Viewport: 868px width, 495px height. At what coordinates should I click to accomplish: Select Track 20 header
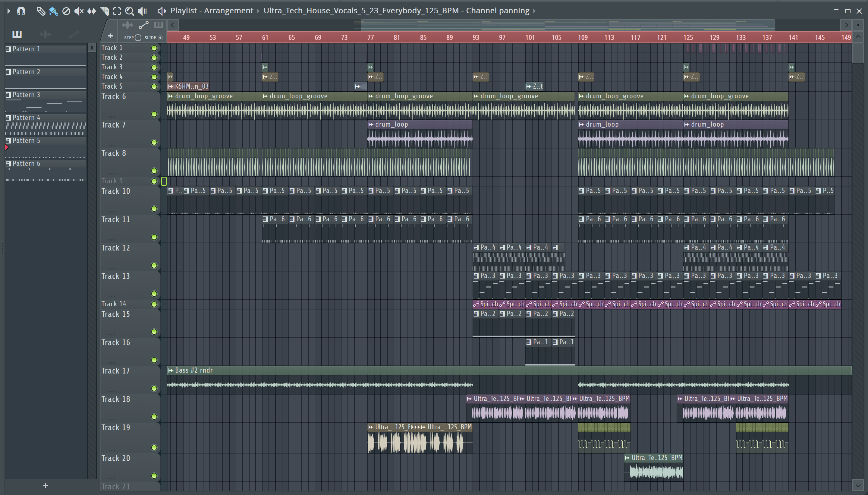click(130, 468)
